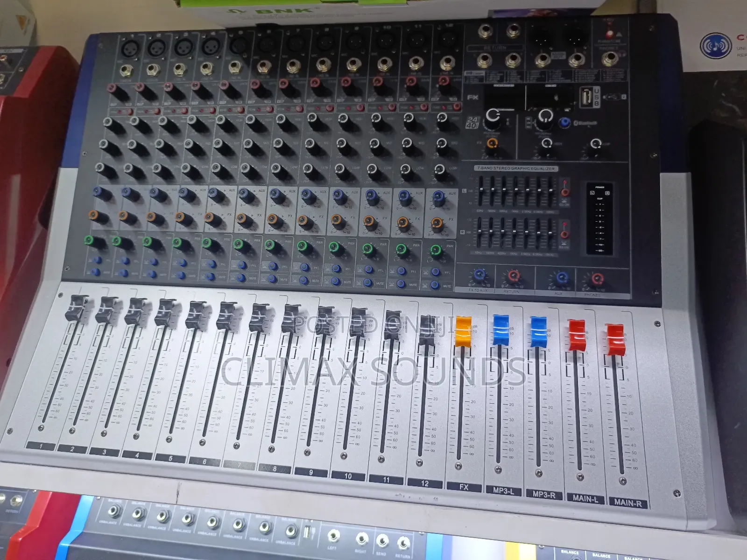Toggle the right channel EQ ON button
747x560 pixels.
(x=564, y=235)
